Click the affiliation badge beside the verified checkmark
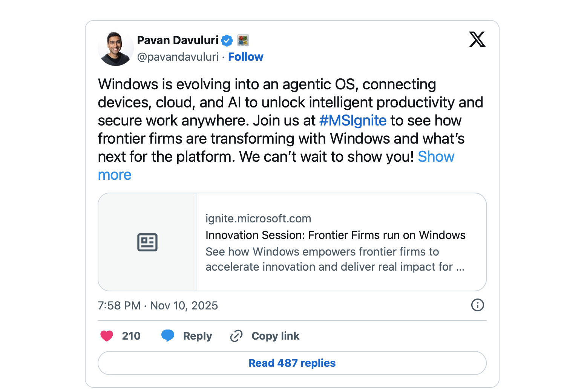Image resolution: width=564 pixels, height=392 pixels. [x=243, y=40]
